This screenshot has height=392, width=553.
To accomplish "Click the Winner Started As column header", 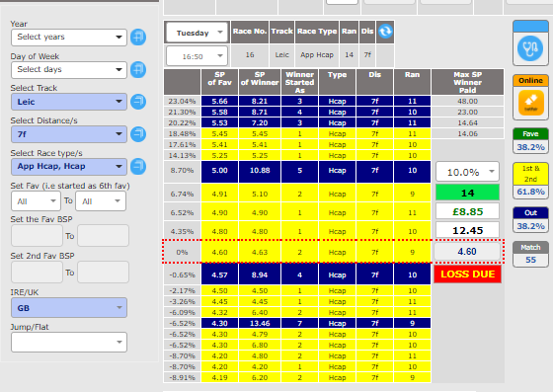I will pos(300,82).
